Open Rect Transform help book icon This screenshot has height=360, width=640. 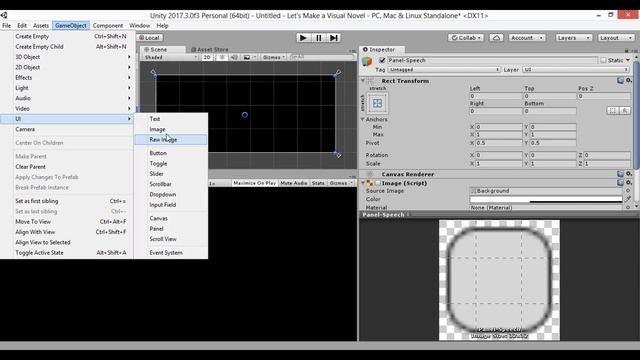(x=620, y=80)
